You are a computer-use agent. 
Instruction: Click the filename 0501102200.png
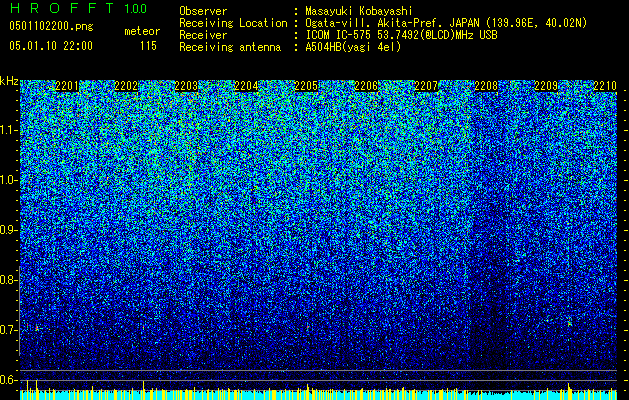[x=51, y=27]
